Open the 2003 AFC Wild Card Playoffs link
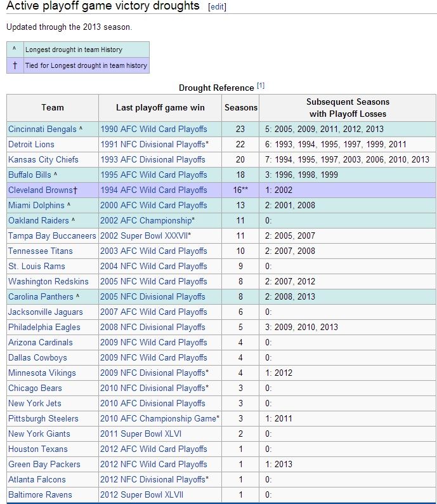This screenshot has height=504, width=437. coord(153,251)
